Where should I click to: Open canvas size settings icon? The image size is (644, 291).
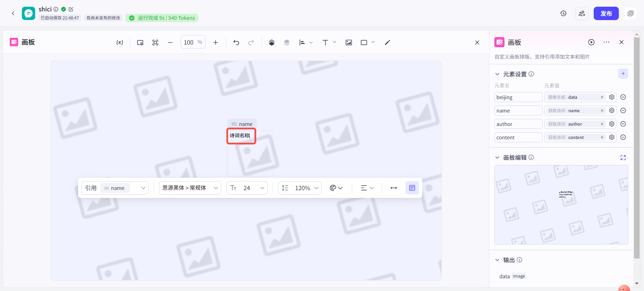[140, 43]
